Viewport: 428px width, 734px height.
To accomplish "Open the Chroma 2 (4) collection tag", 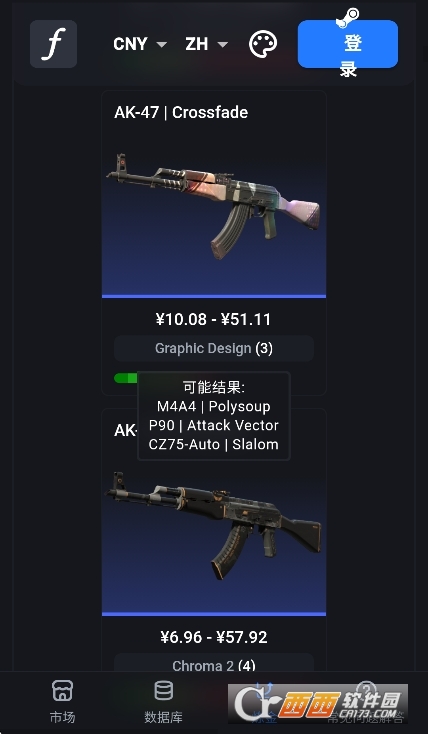I will tap(214, 665).
